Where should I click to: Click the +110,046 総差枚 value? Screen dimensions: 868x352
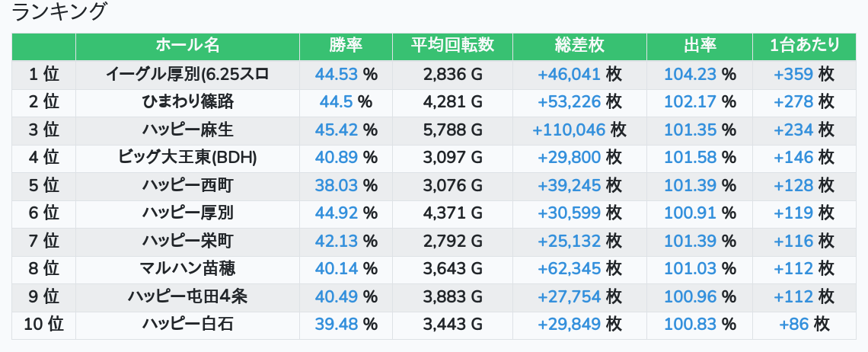[x=569, y=130]
